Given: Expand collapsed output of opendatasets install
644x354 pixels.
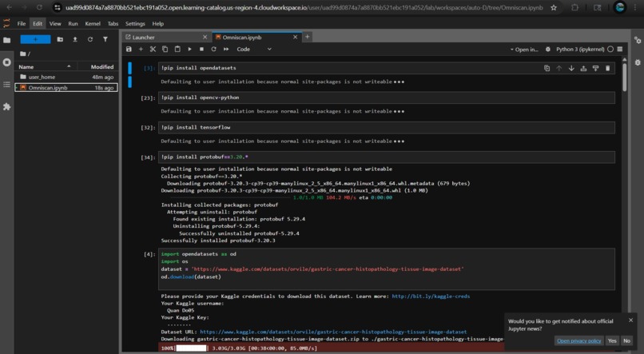Looking at the screenshot, I should (399, 82).
